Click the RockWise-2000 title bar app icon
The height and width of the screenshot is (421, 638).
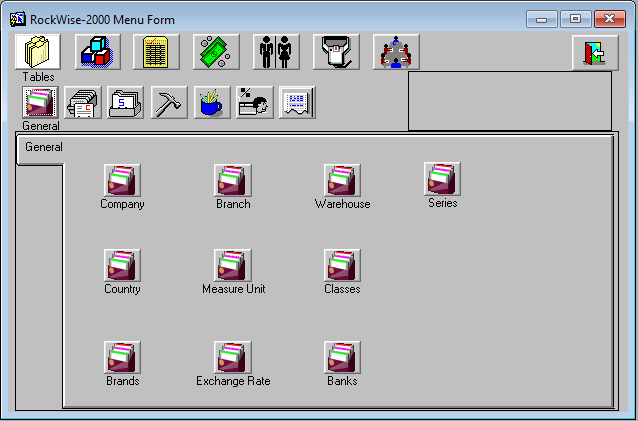(18, 20)
